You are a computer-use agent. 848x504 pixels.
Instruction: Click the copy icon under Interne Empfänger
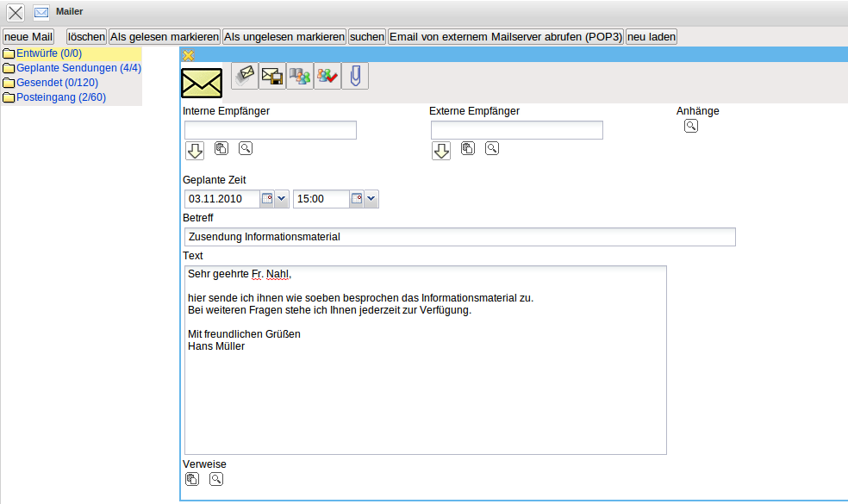click(x=221, y=148)
